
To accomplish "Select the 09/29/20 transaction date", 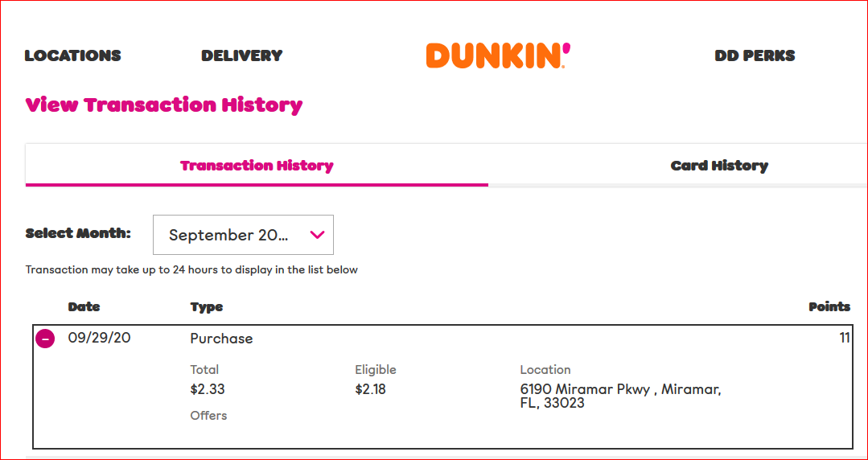I will click(99, 339).
